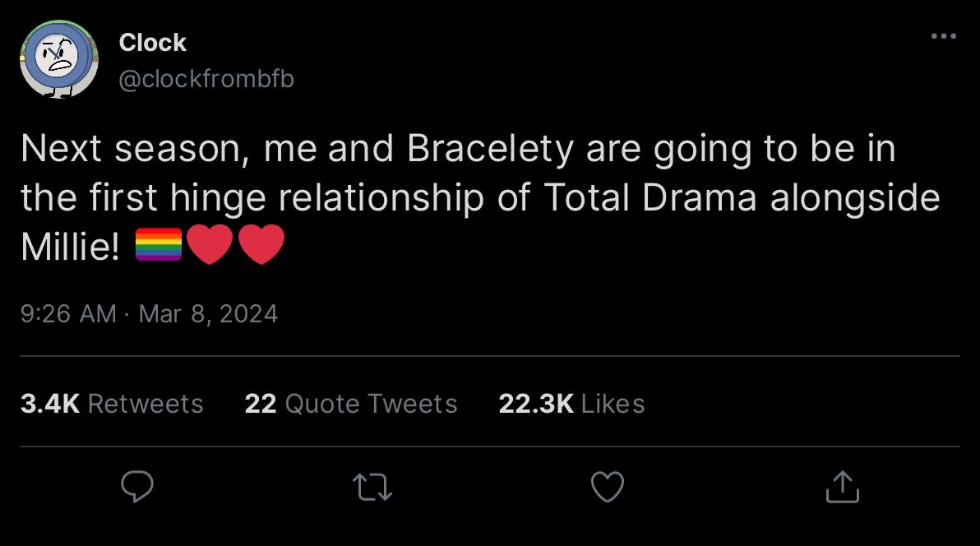980x546 pixels.
Task: Retweet this post
Action: click(372, 487)
